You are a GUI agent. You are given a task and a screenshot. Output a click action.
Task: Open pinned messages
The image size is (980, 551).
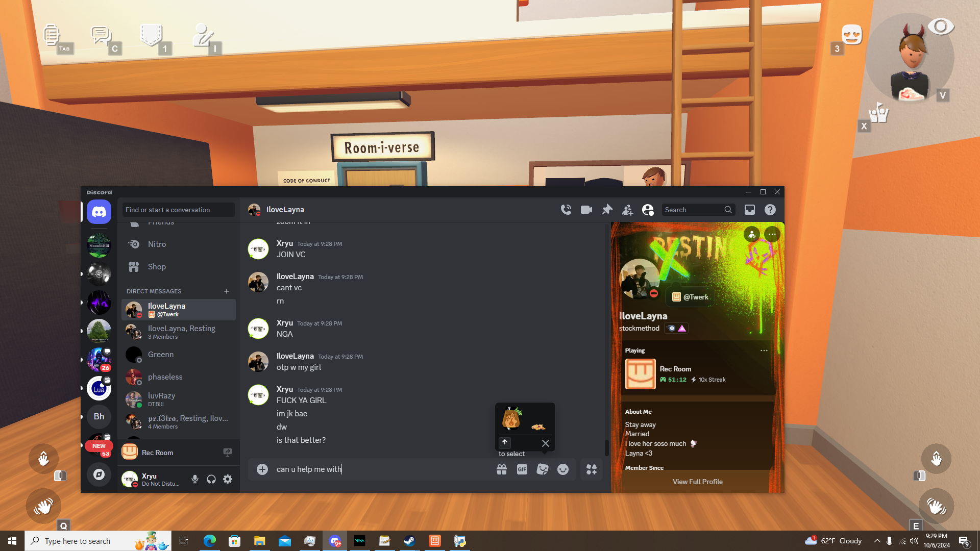click(x=607, y=210)
